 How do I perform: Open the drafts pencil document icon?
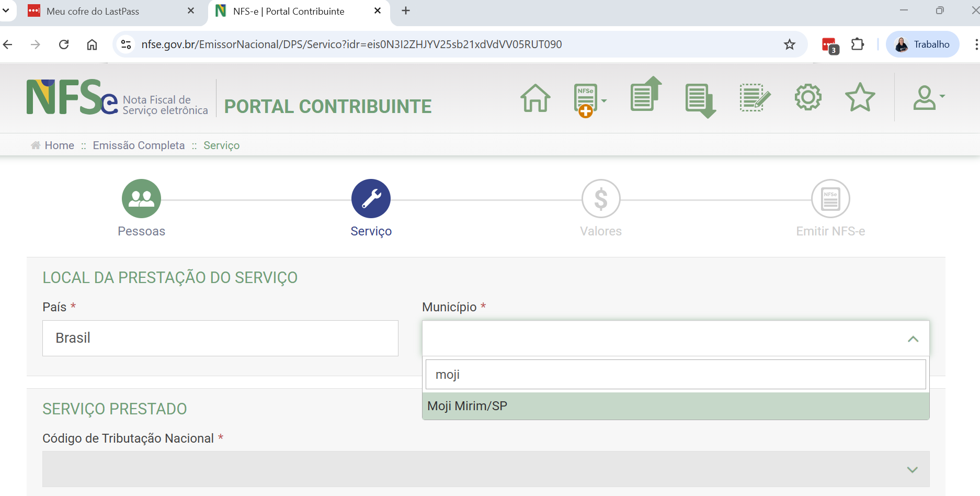click(754, 98)
